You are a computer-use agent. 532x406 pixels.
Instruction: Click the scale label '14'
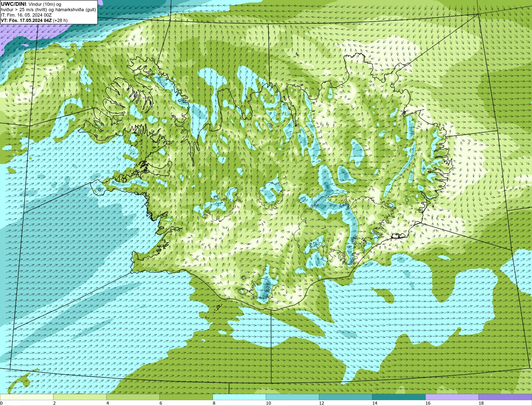[374, 403]
